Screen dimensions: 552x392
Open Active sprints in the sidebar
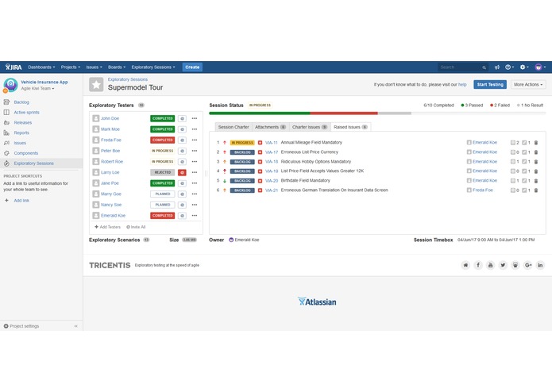26,113
